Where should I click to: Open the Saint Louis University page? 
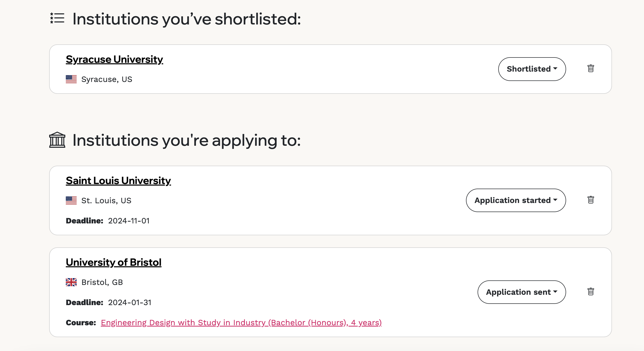pos(118,181)
